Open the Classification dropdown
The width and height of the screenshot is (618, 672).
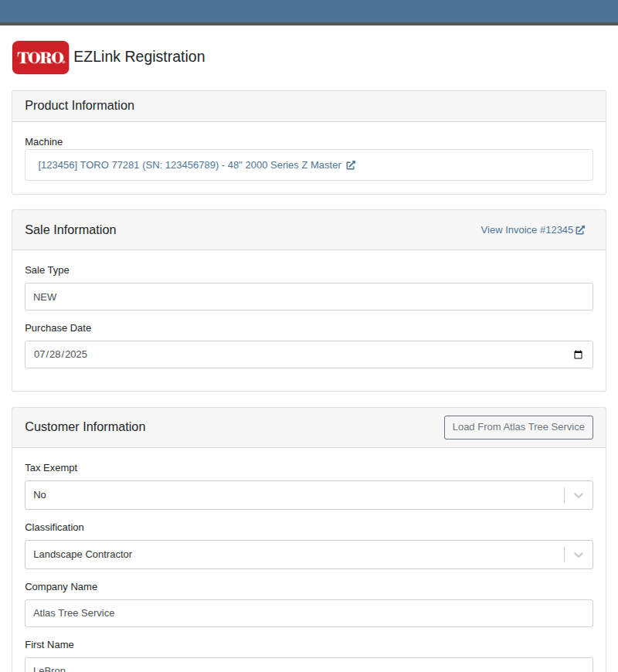coord(309,555)
